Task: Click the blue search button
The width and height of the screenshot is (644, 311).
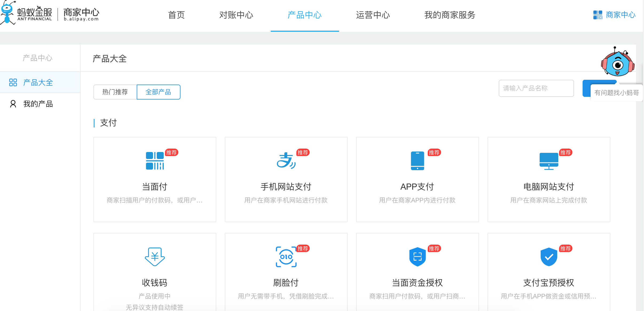Action: click(x=586, y=88)
